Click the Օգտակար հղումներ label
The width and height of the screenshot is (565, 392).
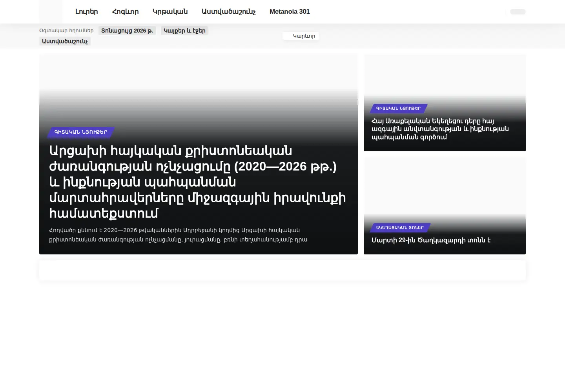66,31
